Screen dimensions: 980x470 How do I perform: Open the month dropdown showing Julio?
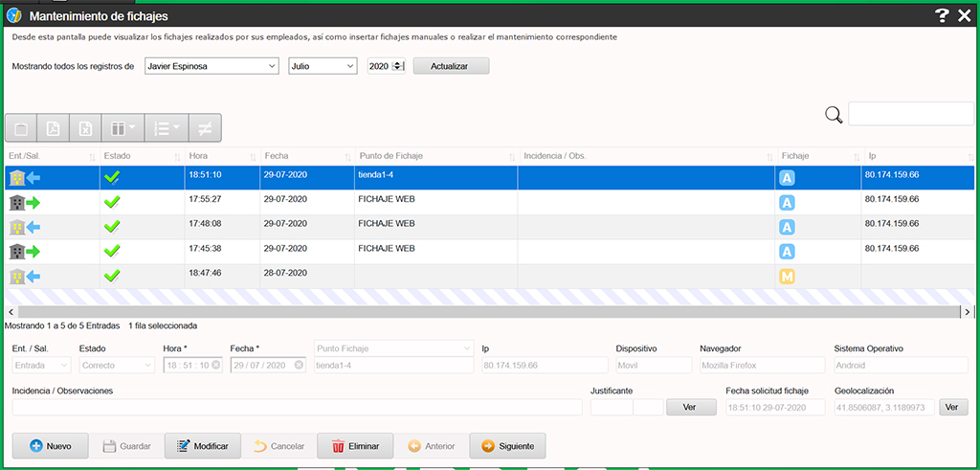coord(323,66)
